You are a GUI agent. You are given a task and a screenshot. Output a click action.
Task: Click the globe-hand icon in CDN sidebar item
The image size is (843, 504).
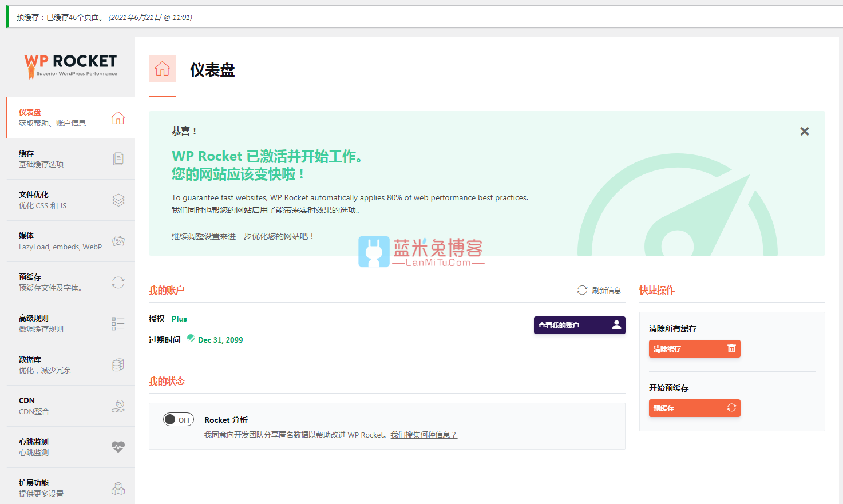118,406
